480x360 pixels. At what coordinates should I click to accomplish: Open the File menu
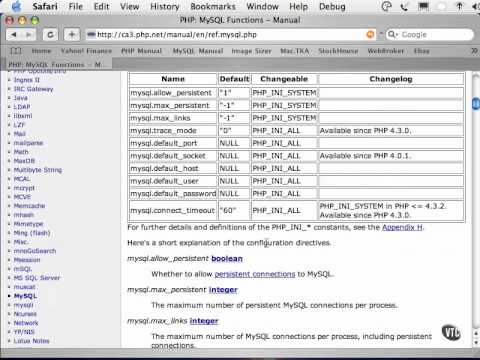point(75,6)
